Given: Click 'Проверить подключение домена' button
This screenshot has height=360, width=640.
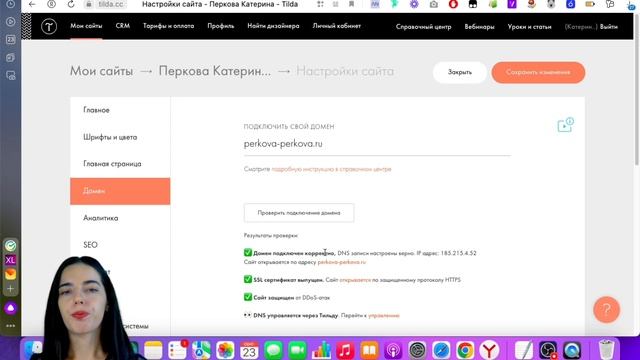Looking at the screenshot, I should click(299, 213).
